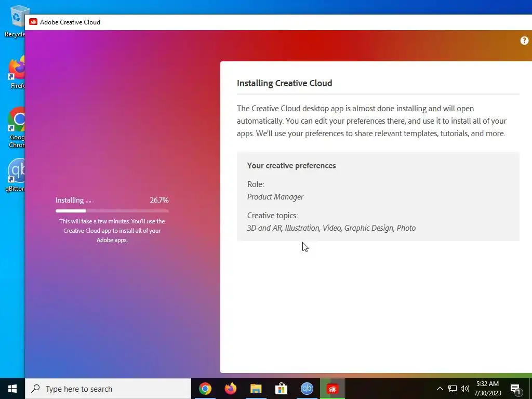Viewport: 532px width, 399px height.
Task: Click the 'Product Manager' role value
Action: (275, 197)
